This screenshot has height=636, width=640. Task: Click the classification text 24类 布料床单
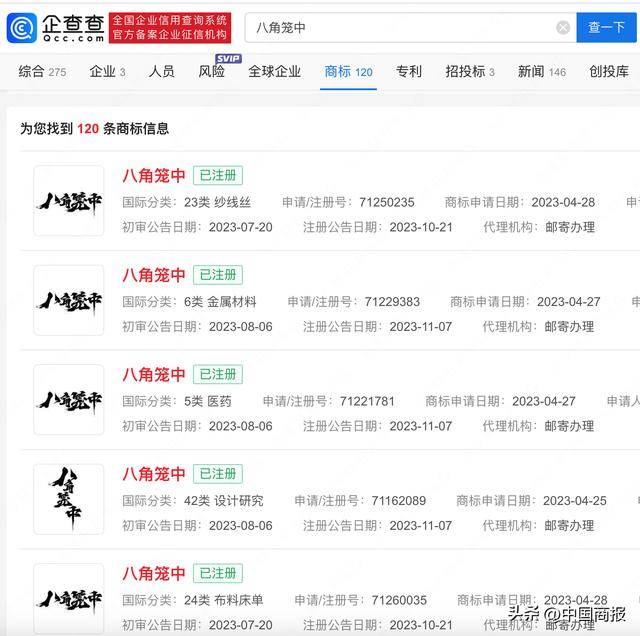coord(223,600)
